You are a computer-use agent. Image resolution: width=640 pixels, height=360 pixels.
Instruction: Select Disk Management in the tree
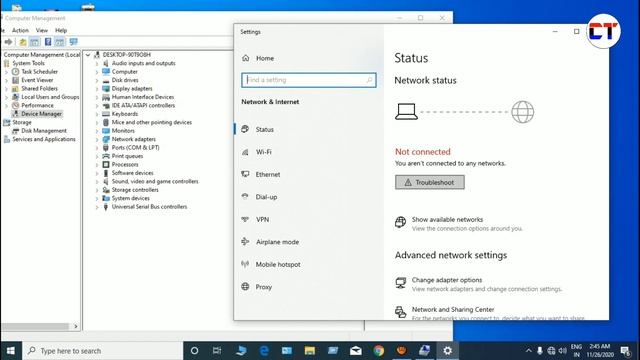[44, 131]
